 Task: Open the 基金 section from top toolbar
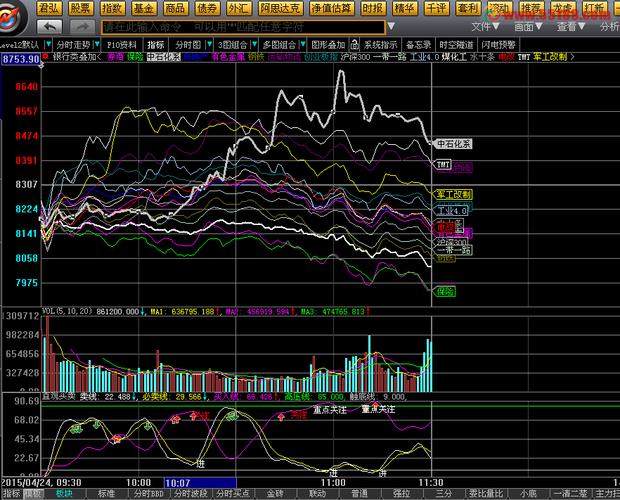click(x=142, y=8)
